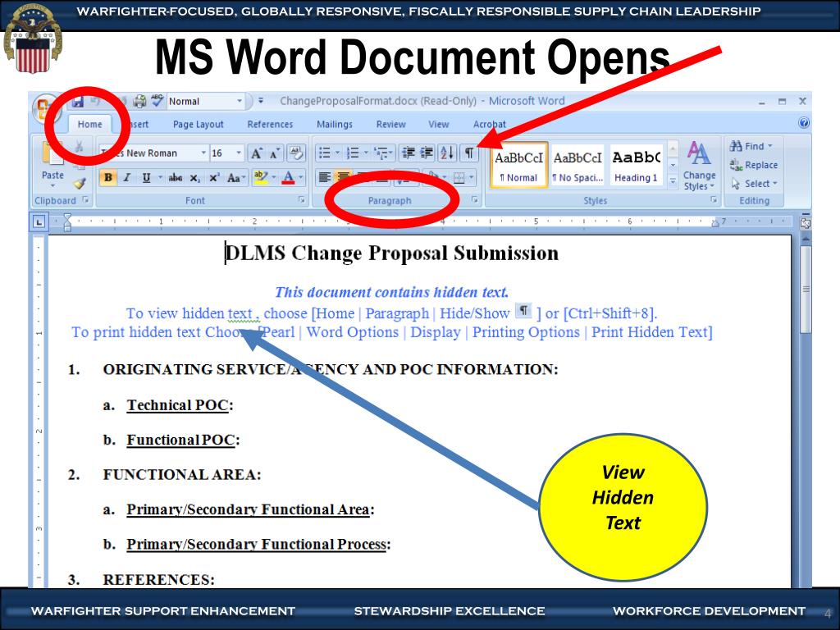Open the Normal style dropdown in Quick Access
The image size is (840, 630).
[x=240, y=101]
